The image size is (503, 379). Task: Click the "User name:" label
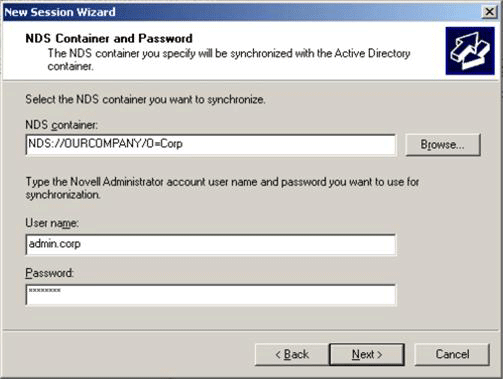[52, 223]
